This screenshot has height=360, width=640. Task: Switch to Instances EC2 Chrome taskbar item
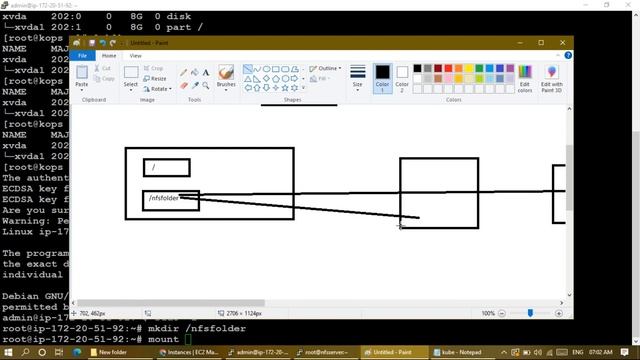[x=190, y=352]
